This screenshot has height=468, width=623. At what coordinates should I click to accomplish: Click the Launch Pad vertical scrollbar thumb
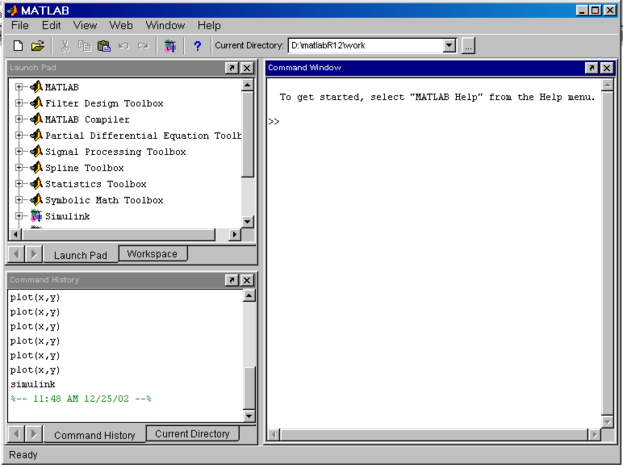[x=247, y=134]
